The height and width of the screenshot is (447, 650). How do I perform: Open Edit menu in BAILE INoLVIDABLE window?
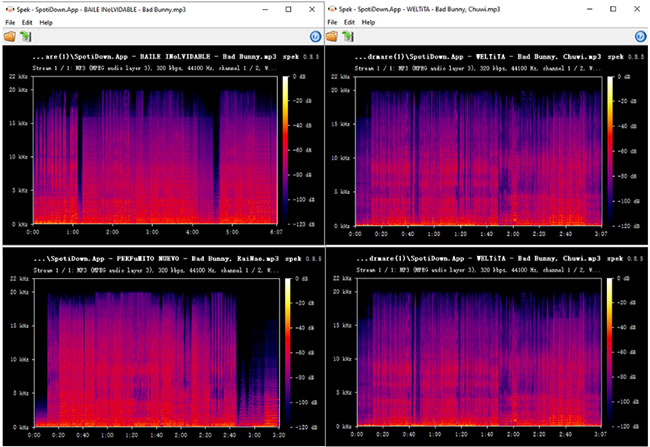27,22
